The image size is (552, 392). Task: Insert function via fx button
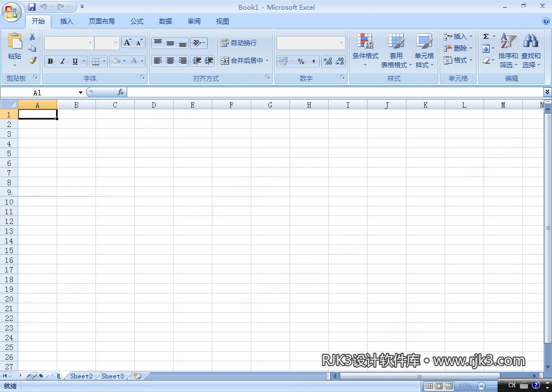coord(120,92)
